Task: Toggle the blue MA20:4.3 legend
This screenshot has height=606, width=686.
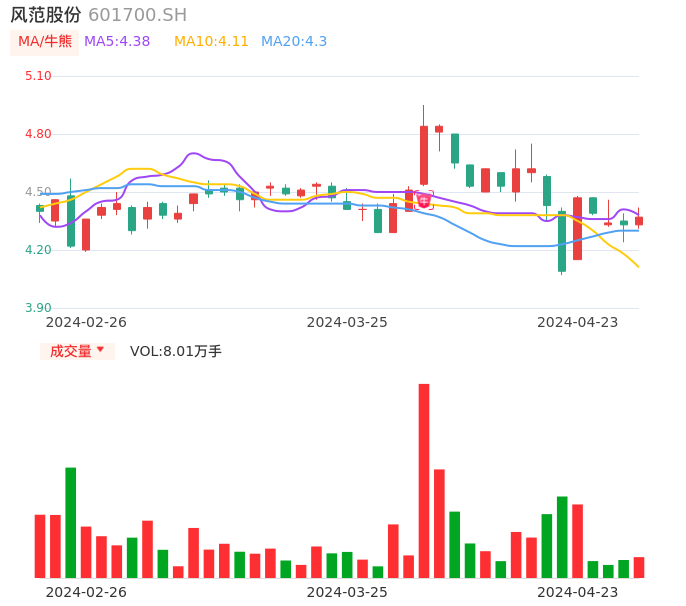Action: click(294, 42)
